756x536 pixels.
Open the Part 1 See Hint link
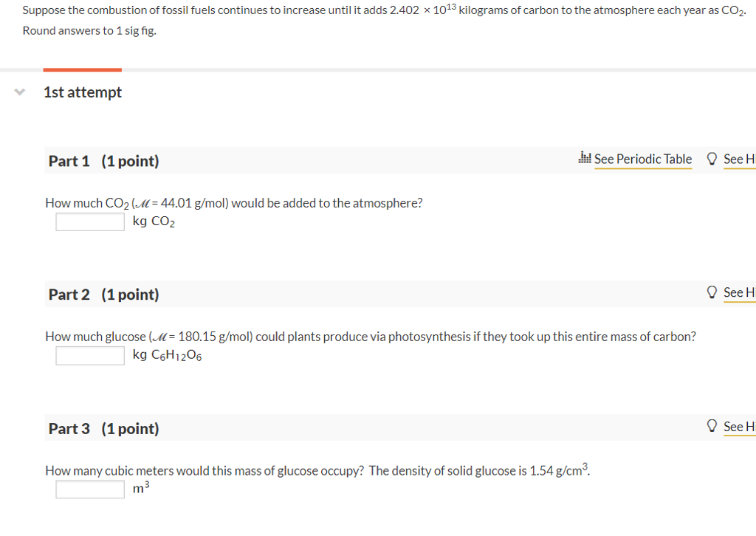pyautogui.click(x=739, y=159)
